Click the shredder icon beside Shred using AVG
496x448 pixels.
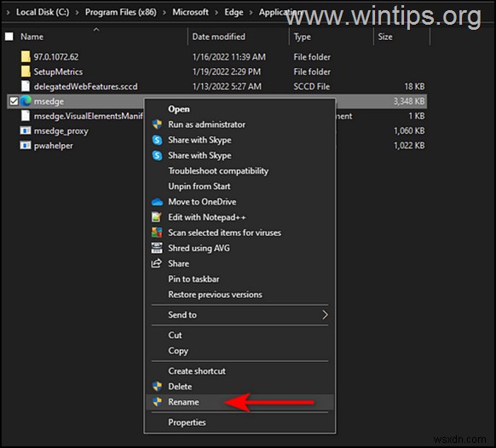coord(157,248)
